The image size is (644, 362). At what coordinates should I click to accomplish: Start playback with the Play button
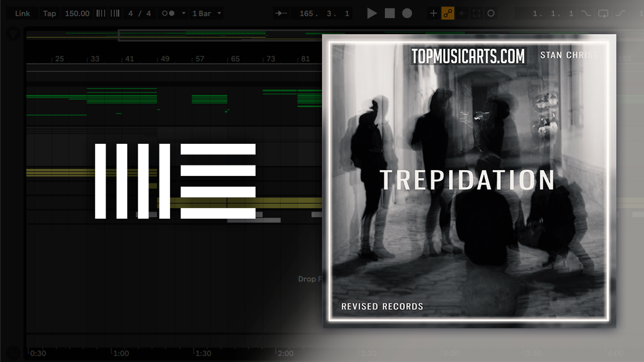pos(372,13)
